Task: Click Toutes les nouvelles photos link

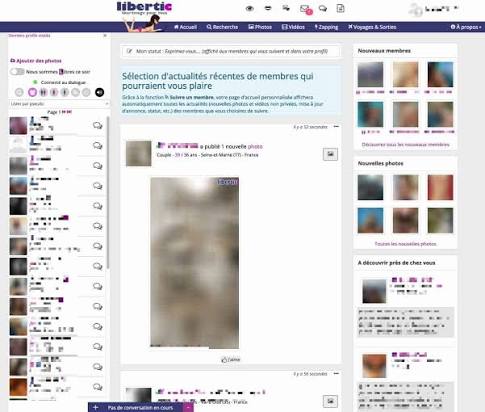Action: [405, 244]
